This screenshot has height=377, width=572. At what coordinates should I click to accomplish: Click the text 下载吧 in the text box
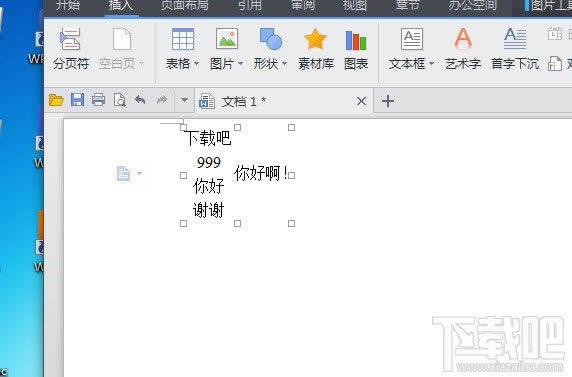[208, 138]
